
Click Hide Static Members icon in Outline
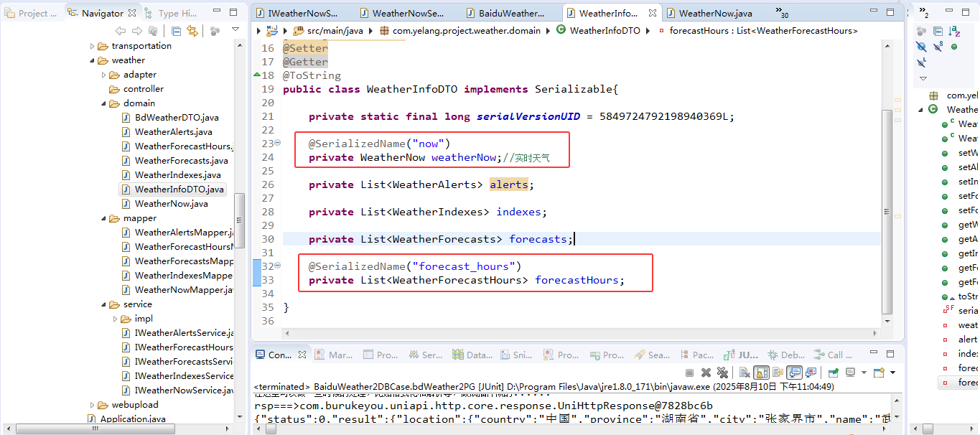[x=938, y=47]
